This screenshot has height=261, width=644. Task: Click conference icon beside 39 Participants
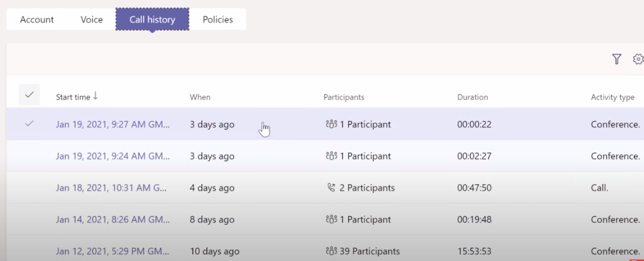[x=331, y=251]
